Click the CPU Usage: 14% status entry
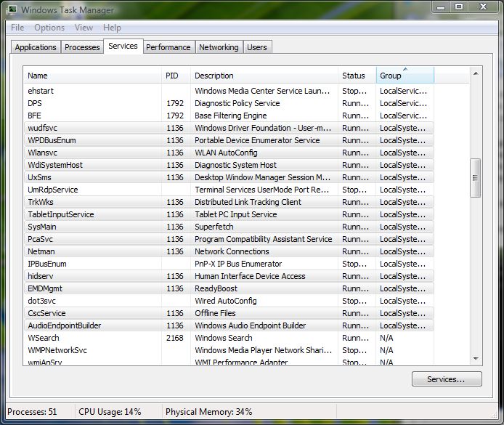The width and height of the screenshot is (504, 425). coord(110,412)
